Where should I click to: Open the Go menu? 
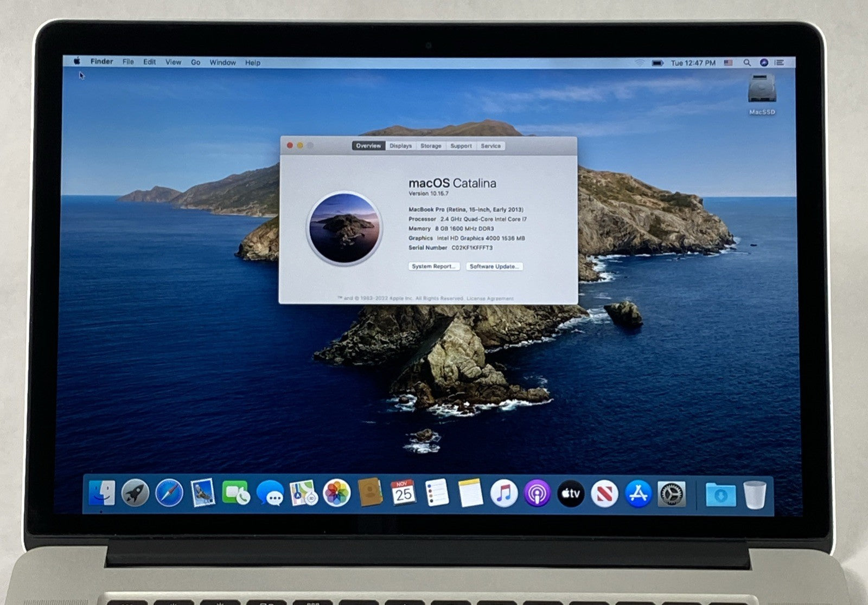tap(195, 63)
